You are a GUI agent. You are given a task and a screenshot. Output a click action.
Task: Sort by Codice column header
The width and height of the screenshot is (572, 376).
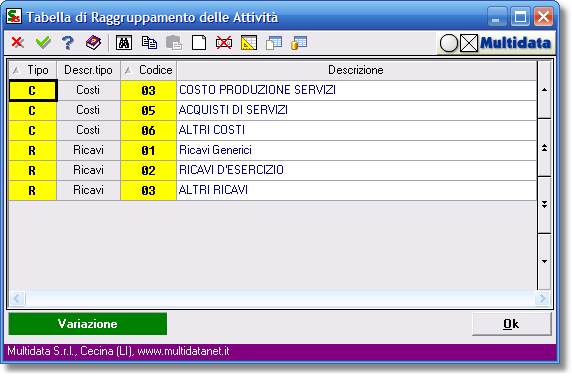(148, 70)
